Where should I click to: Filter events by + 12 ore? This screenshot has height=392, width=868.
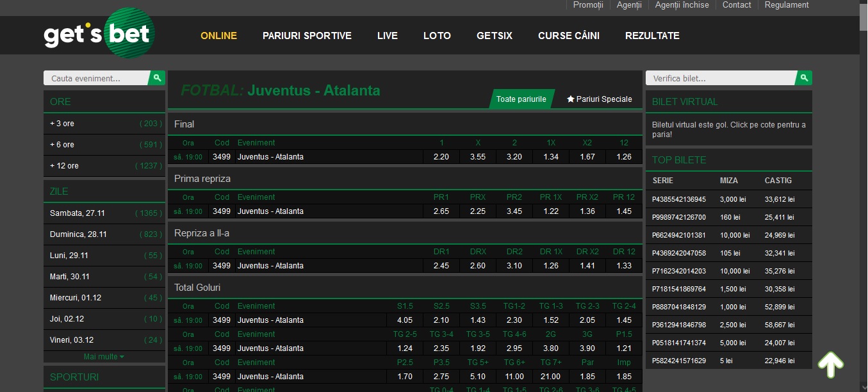[104, 166]
